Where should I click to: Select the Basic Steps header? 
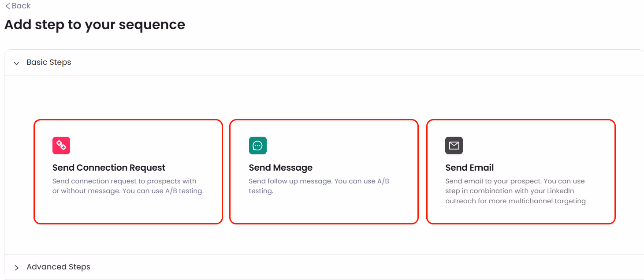point(48,62)
